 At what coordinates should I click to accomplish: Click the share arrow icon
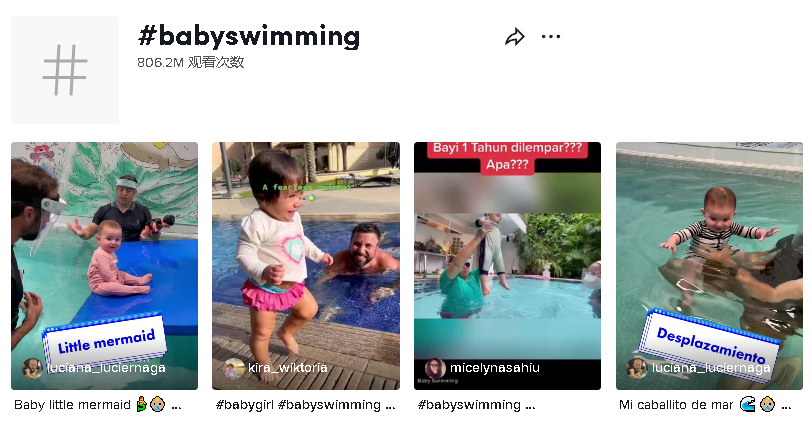[515, 37]
